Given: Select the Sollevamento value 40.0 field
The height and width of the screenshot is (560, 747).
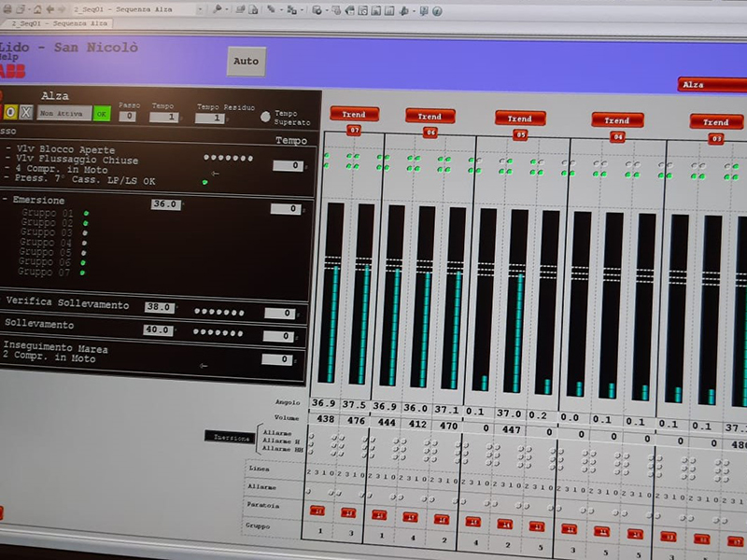Looking at the screenshot, I should [x=157, y=329].
